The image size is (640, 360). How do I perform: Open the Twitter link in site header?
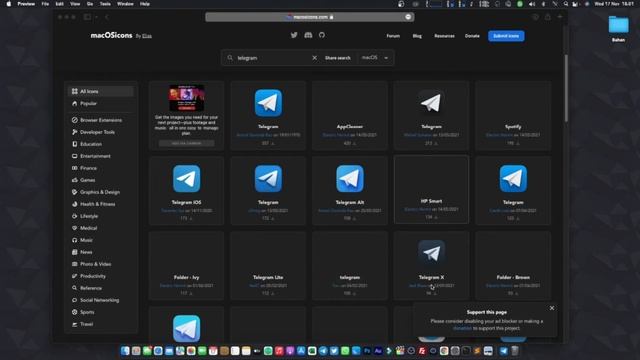294,36
